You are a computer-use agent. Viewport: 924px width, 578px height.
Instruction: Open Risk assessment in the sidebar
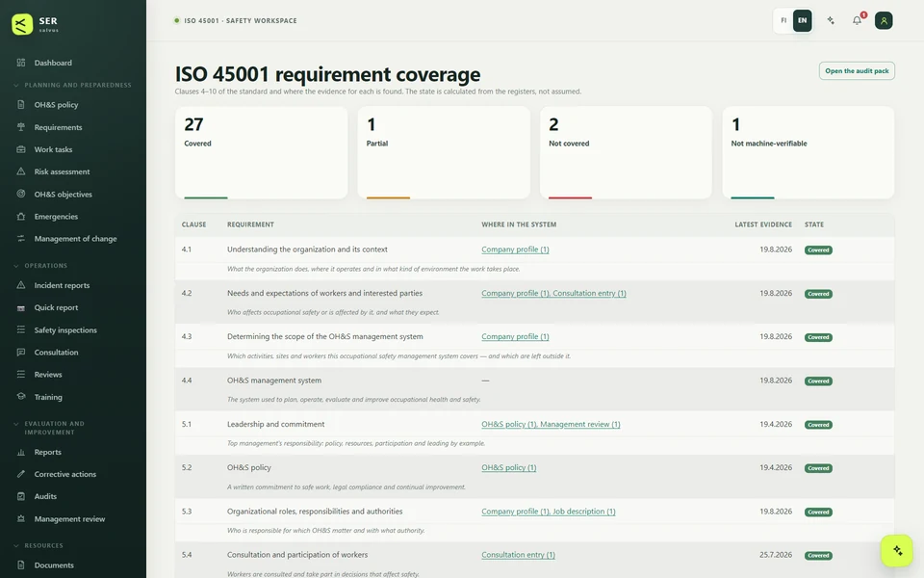62,171
